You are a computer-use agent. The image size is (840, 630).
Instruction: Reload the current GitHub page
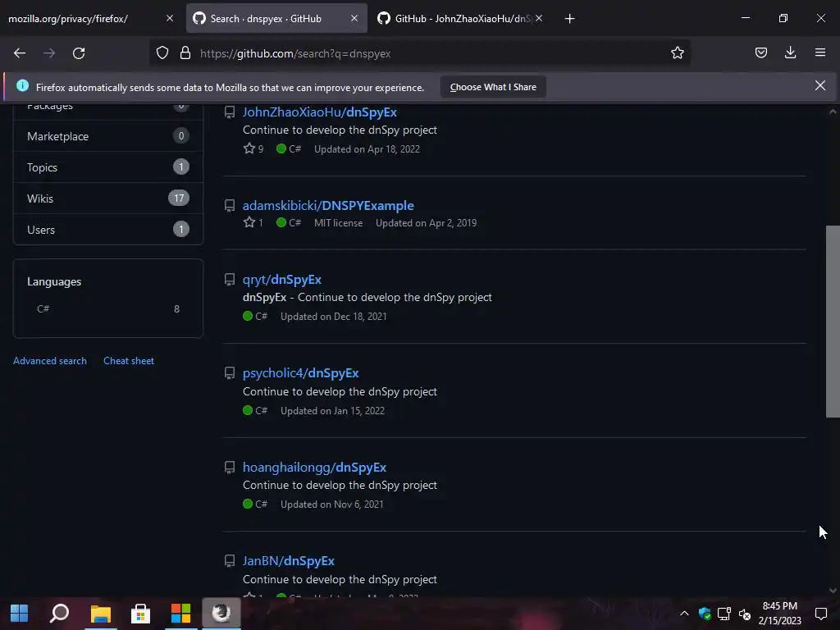click(x=79, y=53)
